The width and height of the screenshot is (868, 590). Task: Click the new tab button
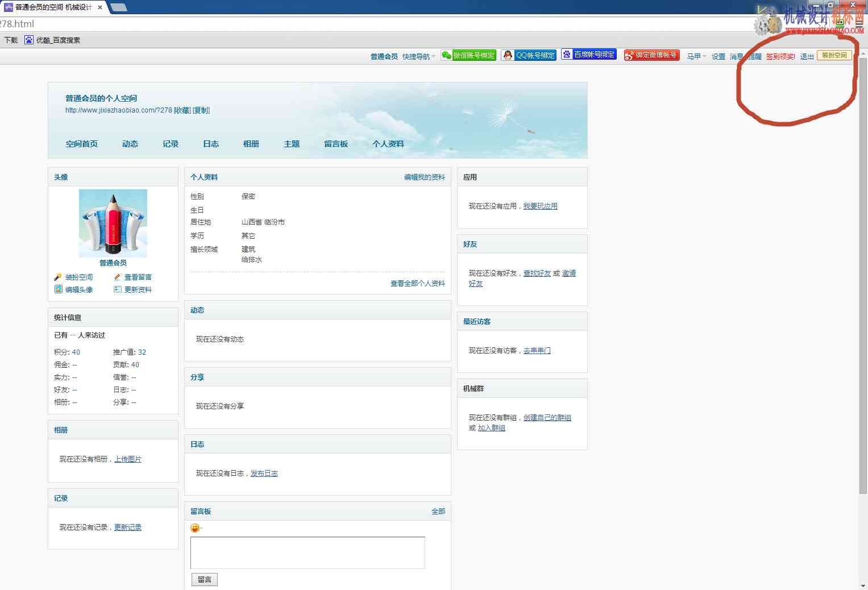click(118, 7)
